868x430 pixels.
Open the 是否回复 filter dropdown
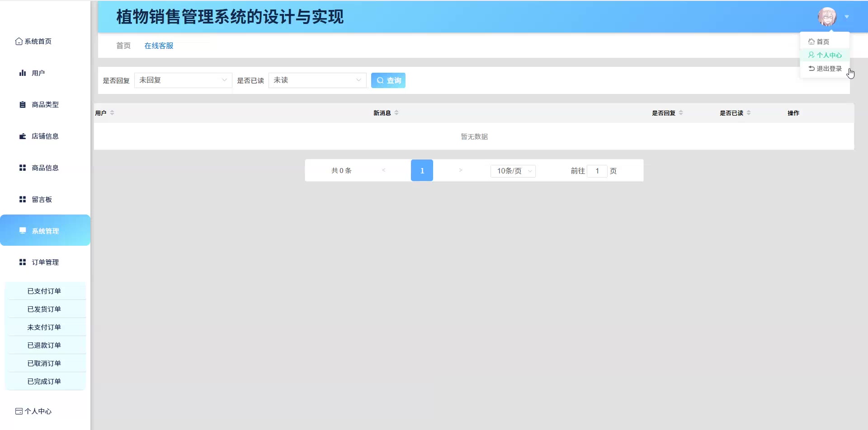(183, 80)
